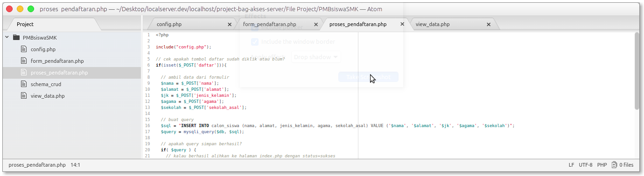
Task: Click the editor's vertical scrollbar thumb
Action: pyautogui.click(x=637, y=71)
